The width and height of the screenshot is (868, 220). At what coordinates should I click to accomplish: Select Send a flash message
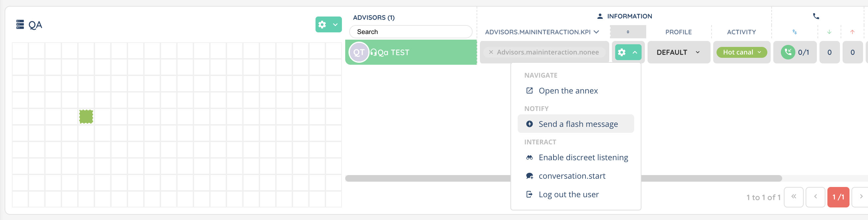coord(578,124)
